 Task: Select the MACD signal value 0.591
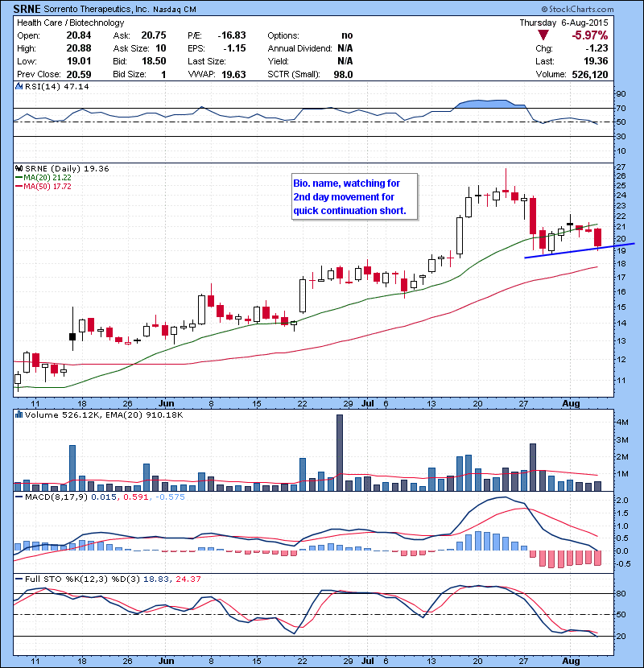point(135,497)
